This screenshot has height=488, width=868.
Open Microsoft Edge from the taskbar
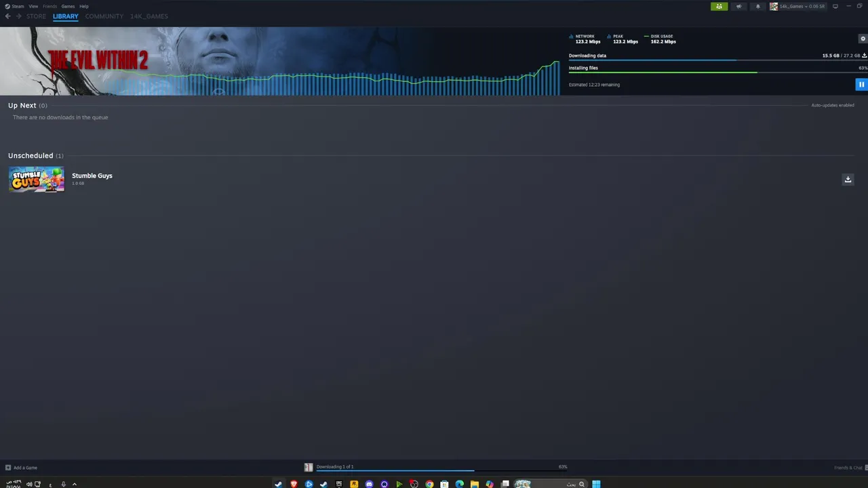click(x=459, y=484)
